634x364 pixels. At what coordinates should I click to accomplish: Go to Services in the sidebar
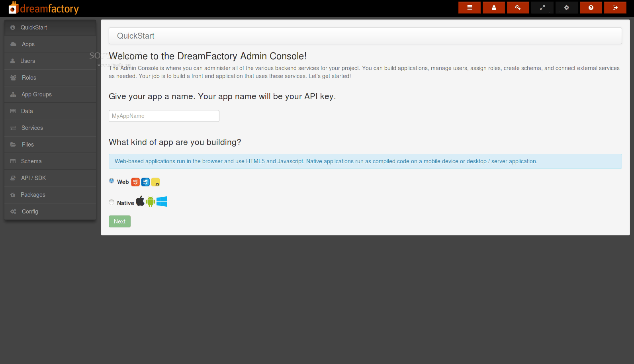pyautogui.click(x=50, y=128)
